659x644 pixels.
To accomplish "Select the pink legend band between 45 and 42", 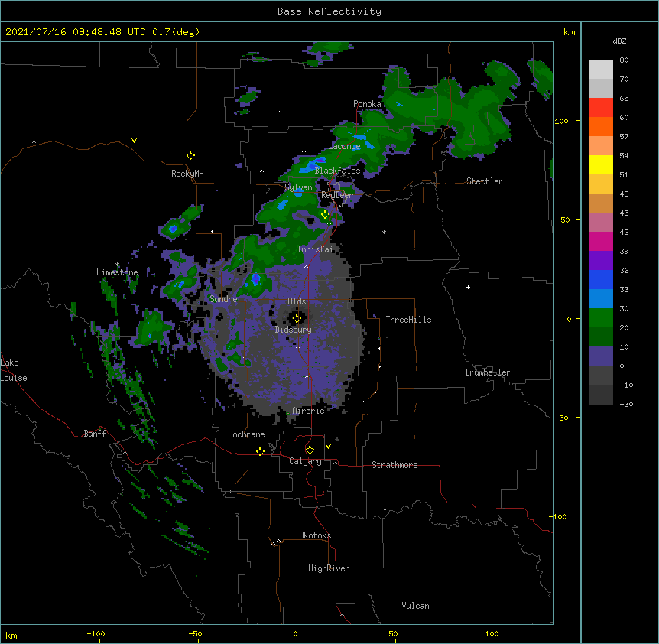I will click(601, 222).
